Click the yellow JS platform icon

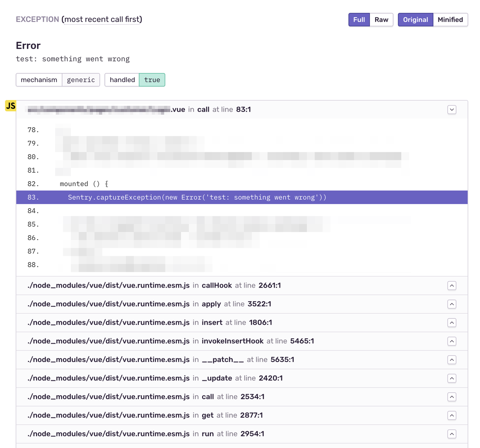point(10,106)
